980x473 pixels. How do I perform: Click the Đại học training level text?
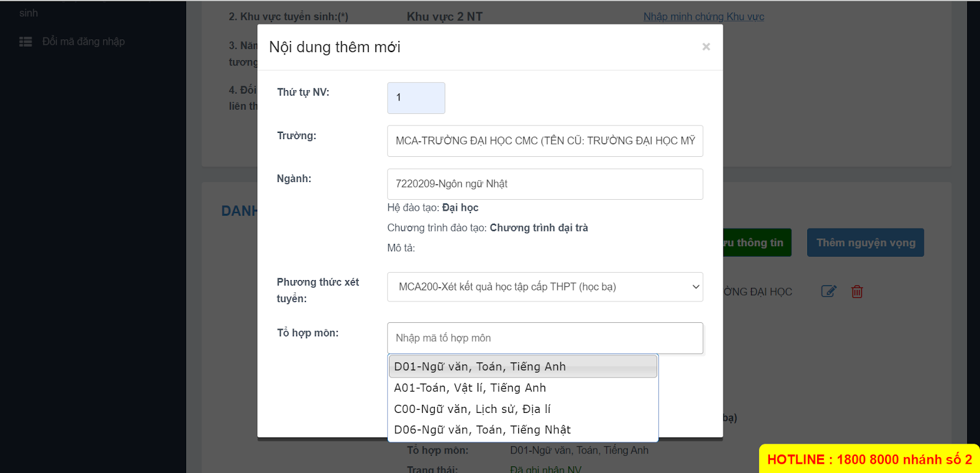pyautogui.click(x=460, y=208)
